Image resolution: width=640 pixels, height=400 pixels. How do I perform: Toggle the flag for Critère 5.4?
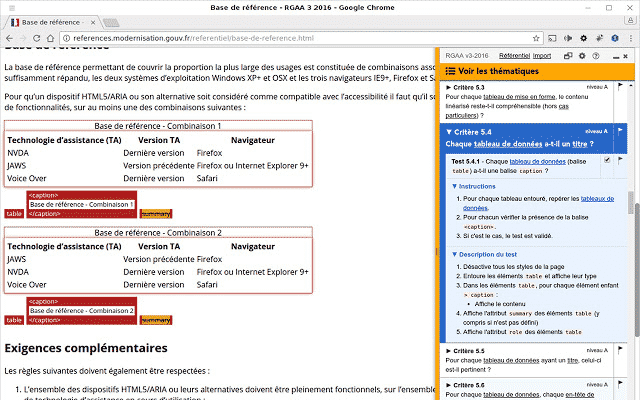[x=620, y=131]
